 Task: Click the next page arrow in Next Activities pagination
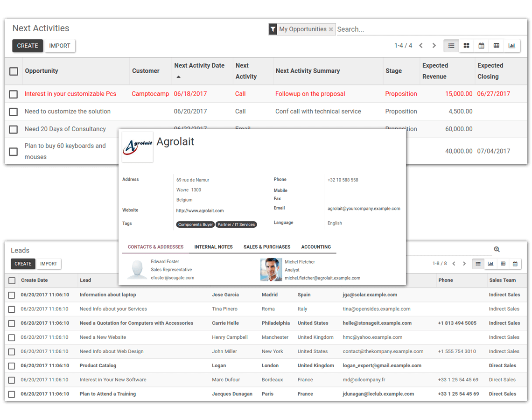pos(434,45)
